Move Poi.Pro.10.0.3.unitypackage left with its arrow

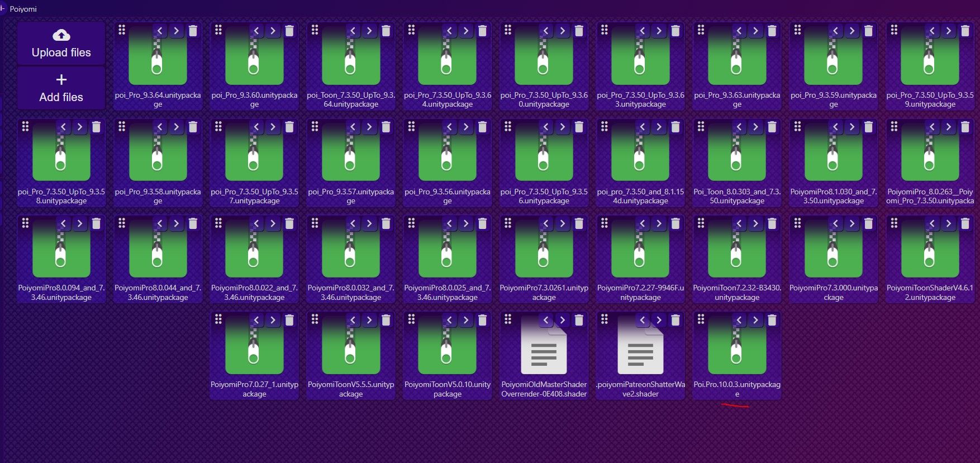[x=739, y=320]
